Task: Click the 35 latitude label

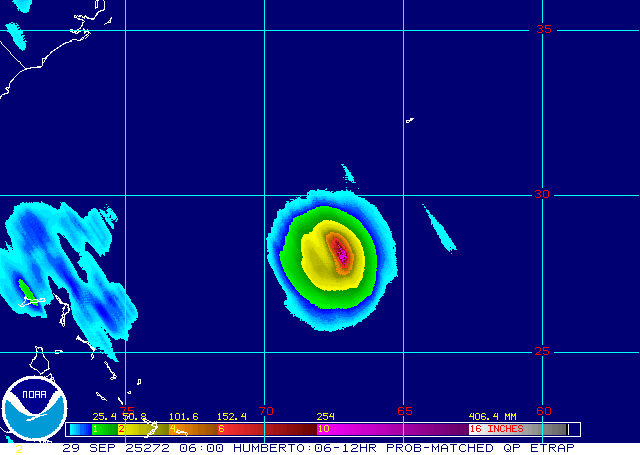Action: click(543, 29)
